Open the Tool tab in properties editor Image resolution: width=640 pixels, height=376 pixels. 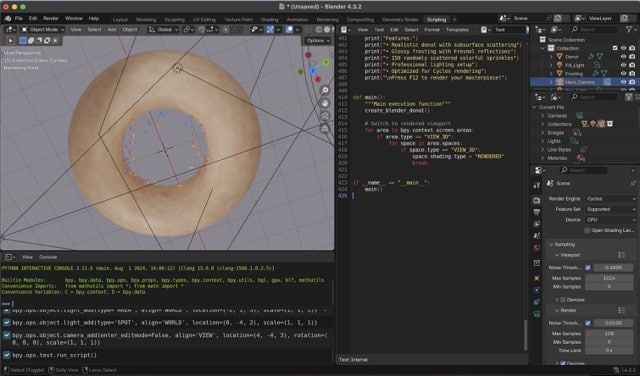pyautogui.click(x=537, y=185)
